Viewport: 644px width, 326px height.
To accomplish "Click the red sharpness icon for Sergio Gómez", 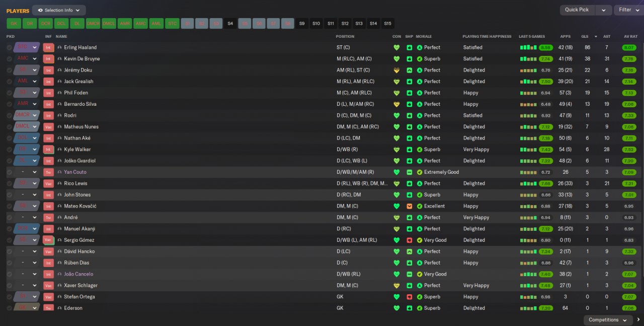I will [410, 240].
